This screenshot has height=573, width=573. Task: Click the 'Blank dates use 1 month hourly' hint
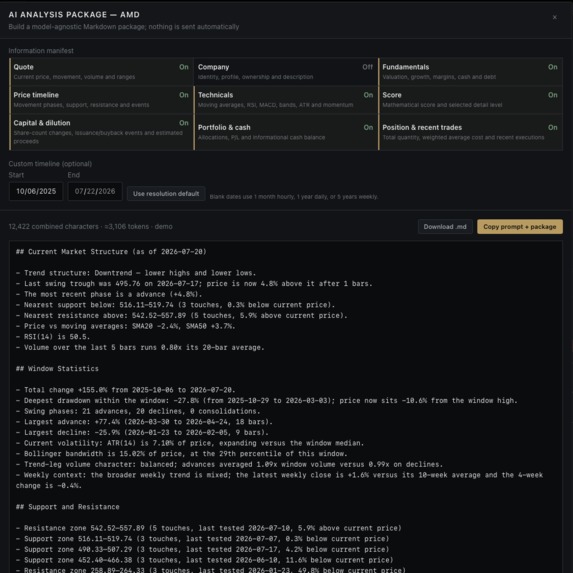point(293,197)
